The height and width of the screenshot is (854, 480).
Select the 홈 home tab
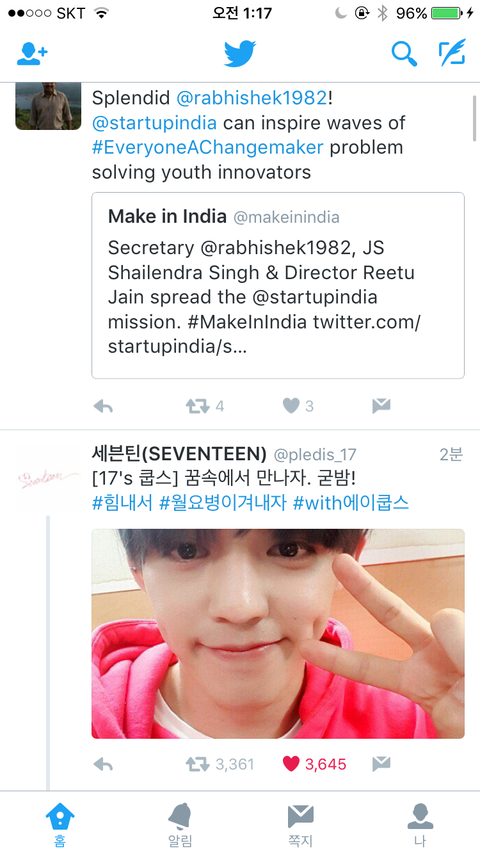point(60,824)
